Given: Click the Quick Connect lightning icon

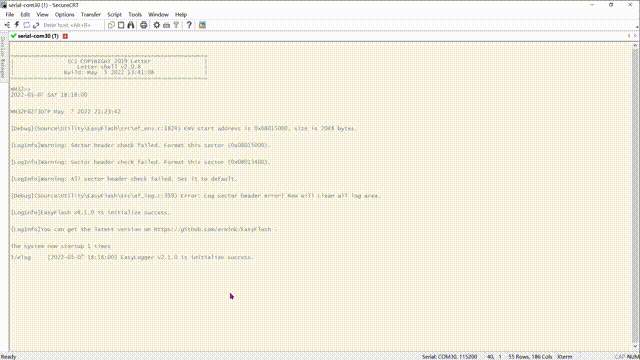Looking at the screenshot, I should coord(17,25).
